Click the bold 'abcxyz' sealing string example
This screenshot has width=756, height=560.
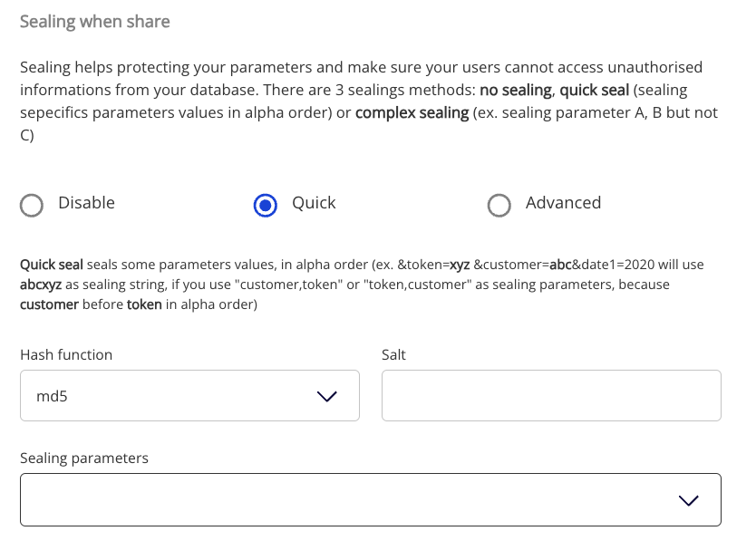coord(41,284)
